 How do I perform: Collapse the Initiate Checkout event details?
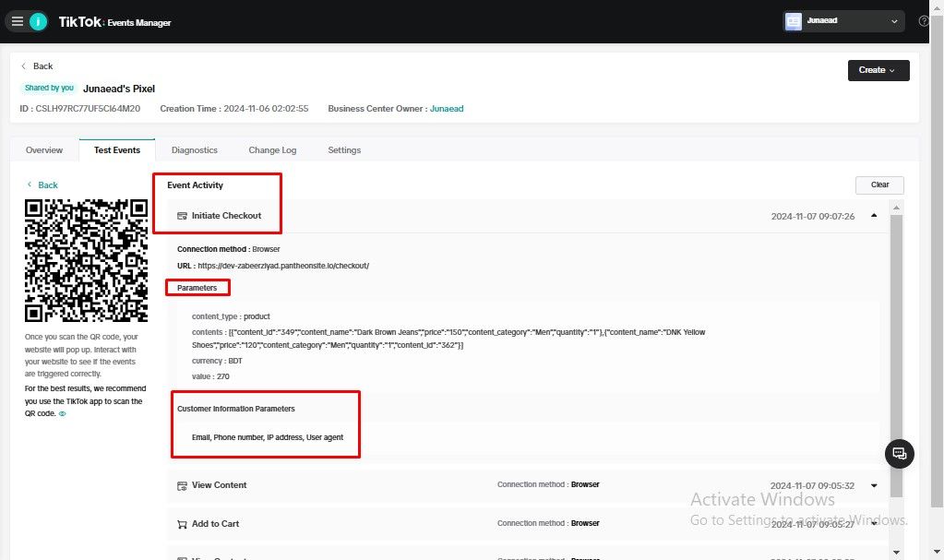874,216
